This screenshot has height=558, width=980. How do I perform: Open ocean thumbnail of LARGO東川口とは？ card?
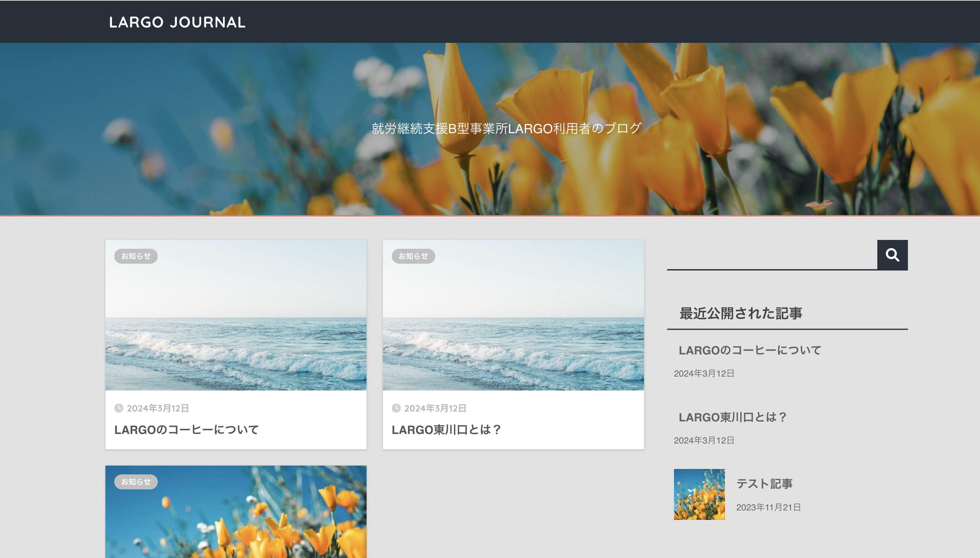tap(513, 315)
